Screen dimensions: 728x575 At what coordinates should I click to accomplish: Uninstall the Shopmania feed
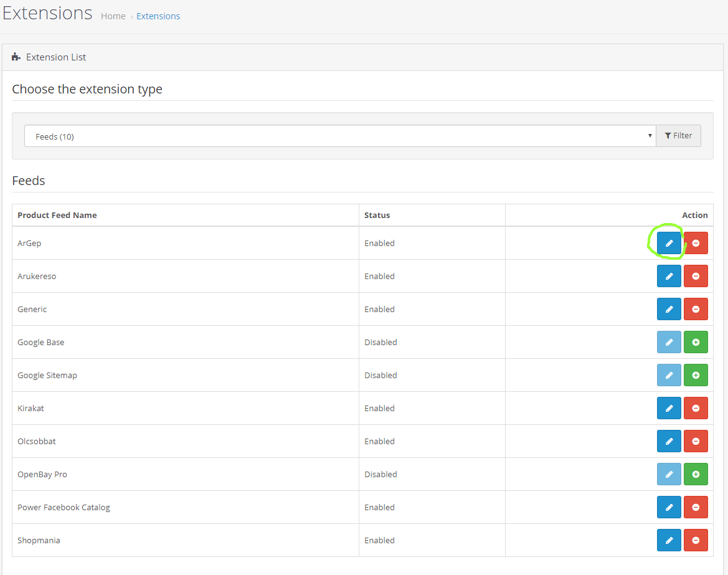[696, 539]
